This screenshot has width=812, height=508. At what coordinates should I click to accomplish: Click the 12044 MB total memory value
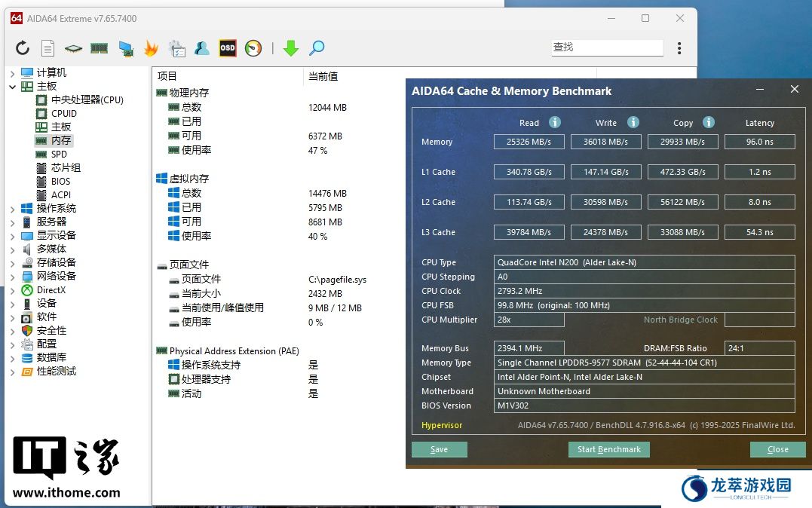coord(328,108)
